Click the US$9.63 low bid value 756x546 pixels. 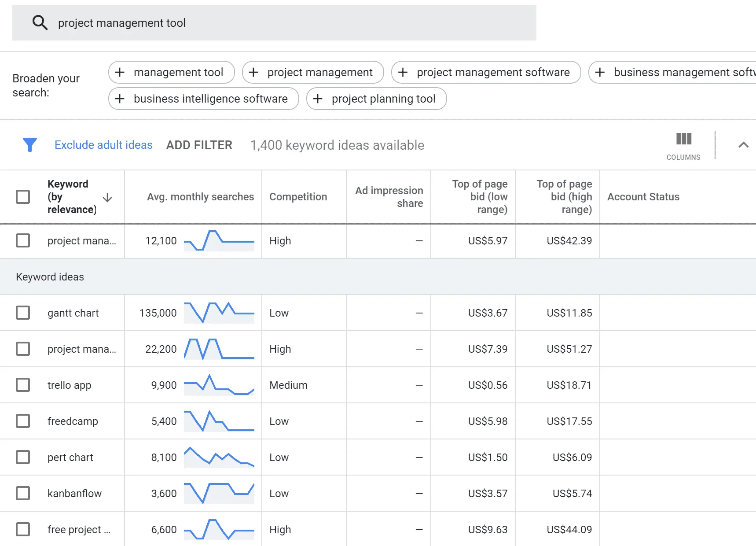tap(488, 529)
